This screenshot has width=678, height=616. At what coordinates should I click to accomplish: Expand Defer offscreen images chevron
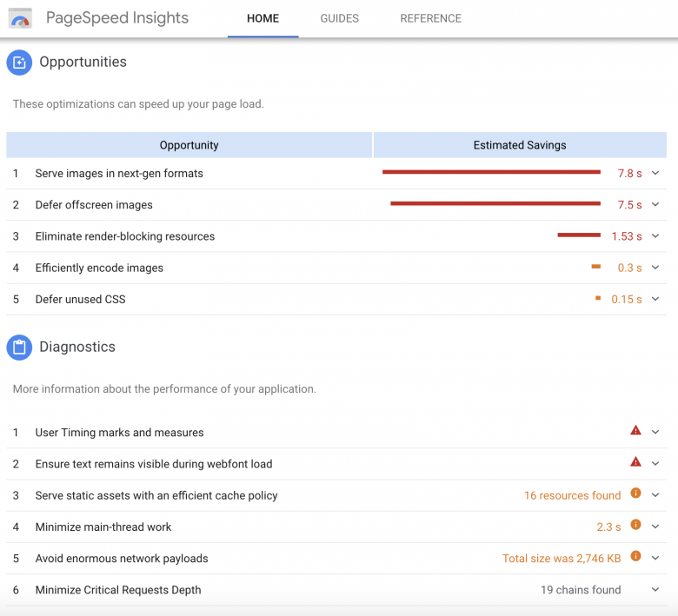point(655,204)
